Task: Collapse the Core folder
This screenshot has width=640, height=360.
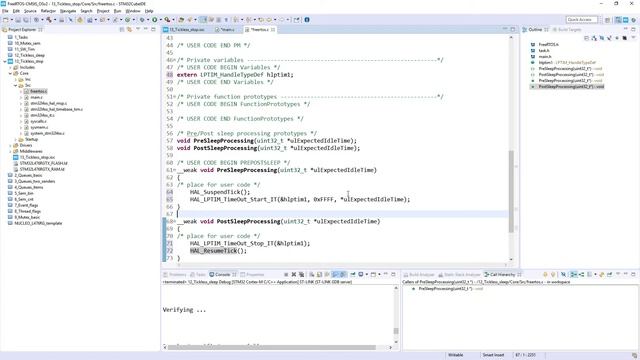Action: (10, 73)
